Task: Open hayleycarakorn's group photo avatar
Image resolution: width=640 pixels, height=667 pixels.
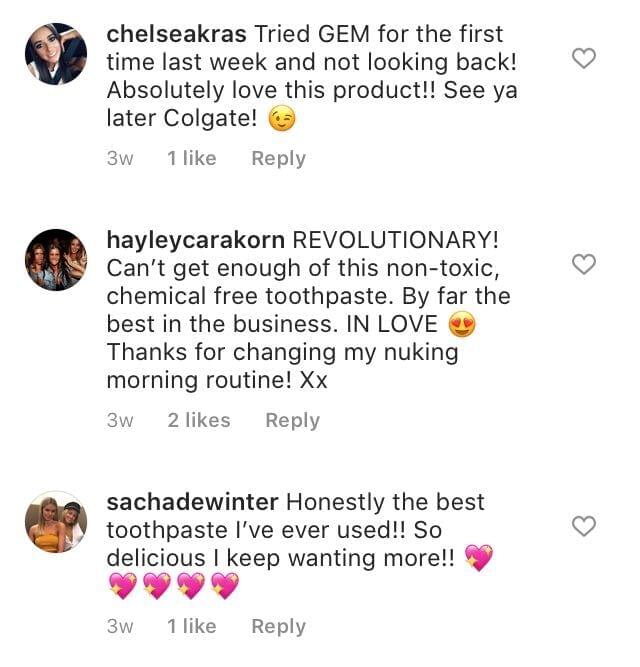Action: (x=56, y=260)
